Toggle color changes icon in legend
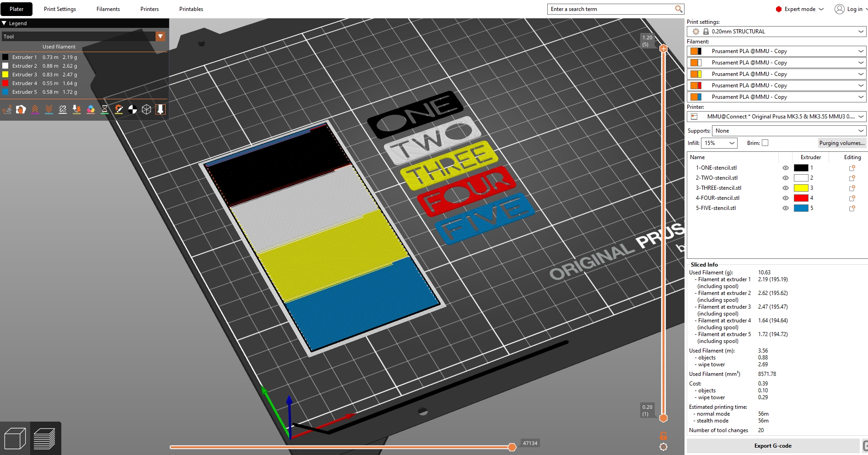This screenshot has width=868, height=455. point(91,110)
